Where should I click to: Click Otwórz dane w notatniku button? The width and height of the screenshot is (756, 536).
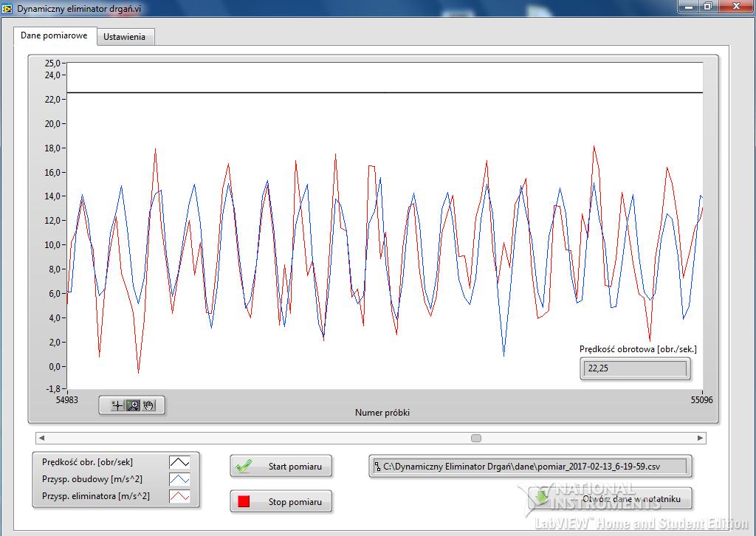pos(611,499)
